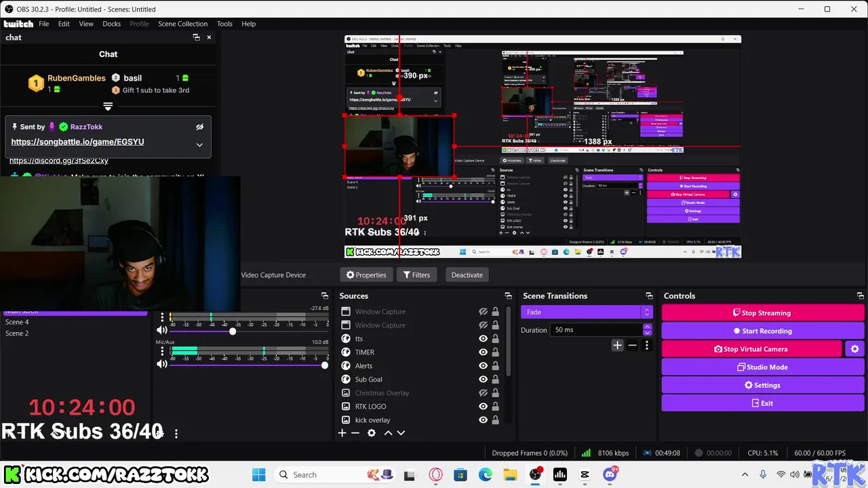Image resolution: width=868 pixels, height=488 pixels.
Task: Mute the upper audio channel speaker icon
Action: click(161, 330)
